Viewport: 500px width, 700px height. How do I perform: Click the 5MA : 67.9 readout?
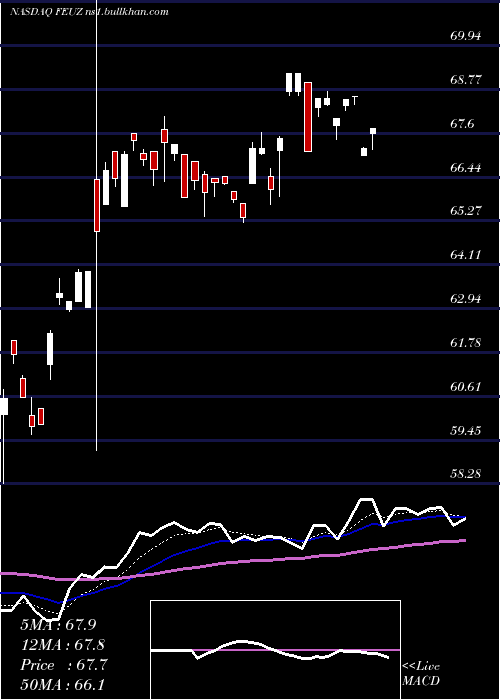[x=58, y=625]
